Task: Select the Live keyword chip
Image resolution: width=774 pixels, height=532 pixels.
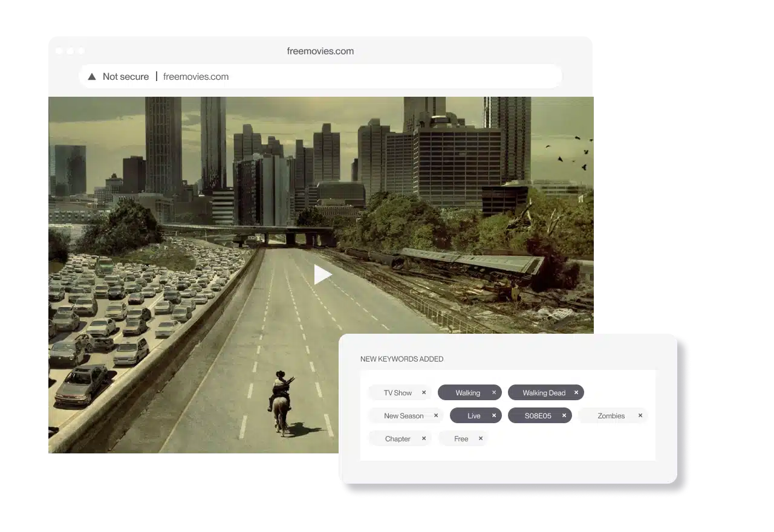Action: [x=476, y=416]
